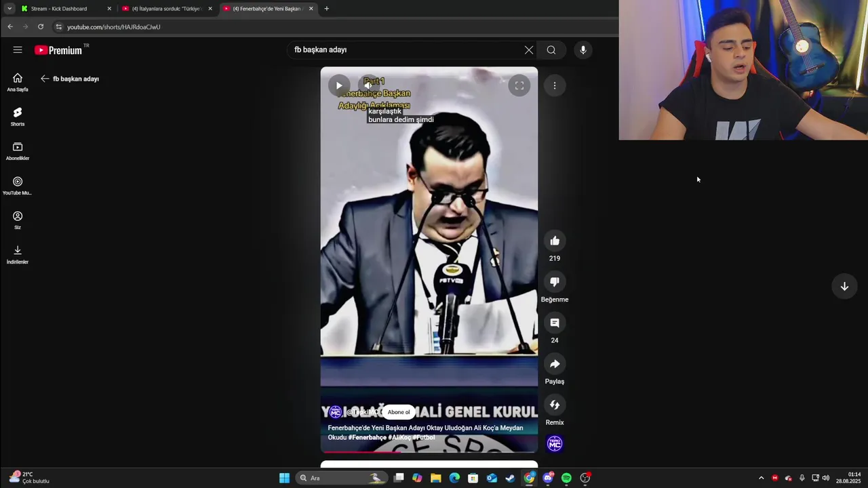Image resolution: width=868 pixels, height=488 pixels.
Task: Reload the current page
Action: click(x=41, y=26)
